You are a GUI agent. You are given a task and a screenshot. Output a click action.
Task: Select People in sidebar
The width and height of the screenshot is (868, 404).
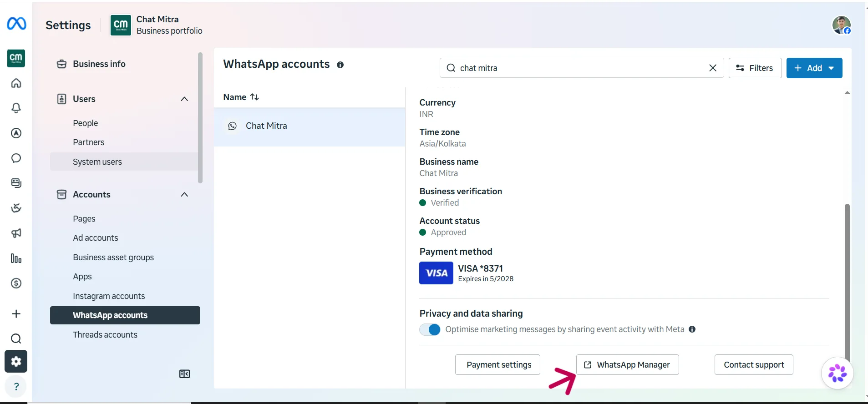[x=86, y=123]
